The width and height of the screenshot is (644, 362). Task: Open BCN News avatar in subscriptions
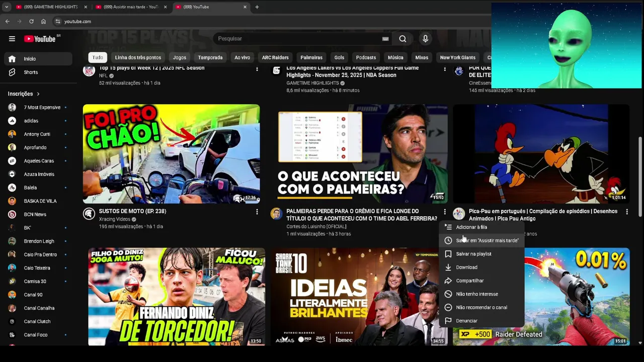click(12, 214)
